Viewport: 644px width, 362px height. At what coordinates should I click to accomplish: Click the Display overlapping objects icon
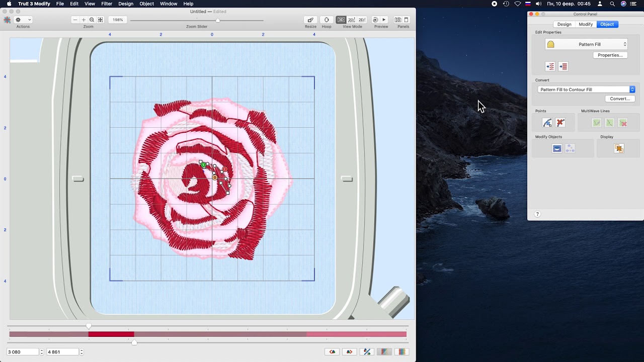click(619, 148)
